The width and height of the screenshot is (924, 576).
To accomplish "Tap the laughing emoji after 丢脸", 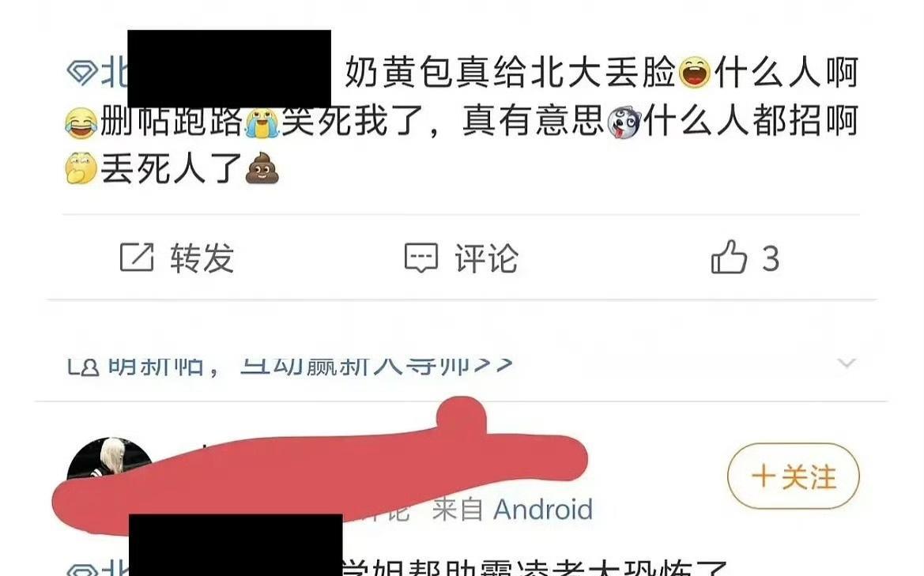I will coord(695,73).
